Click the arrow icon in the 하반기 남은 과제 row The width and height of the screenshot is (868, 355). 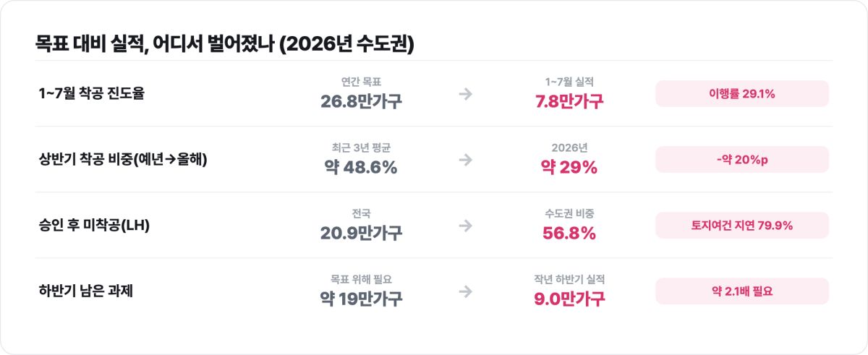click(465, 291)
